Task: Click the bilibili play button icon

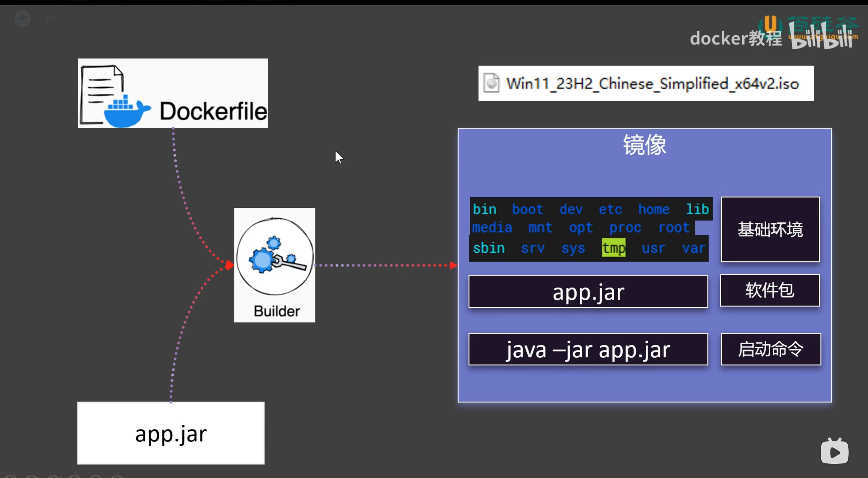Action: (x=834, y=452)
